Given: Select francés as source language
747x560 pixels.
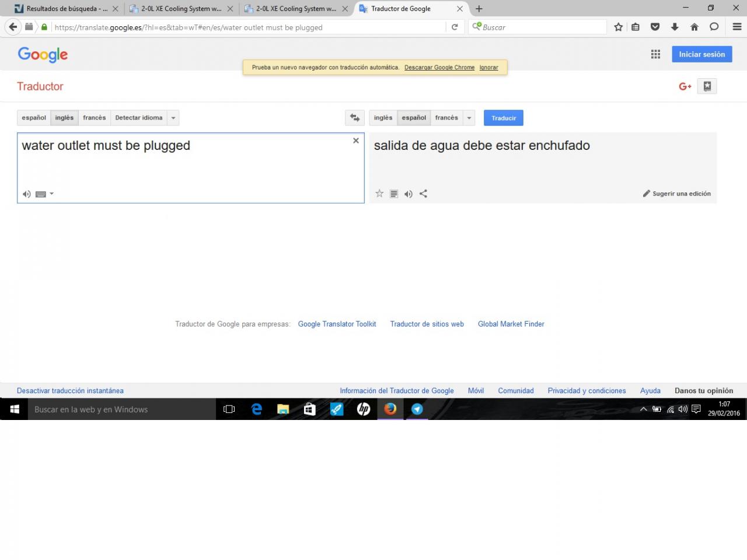Looking at the screenshot, I should pyautogui.click(x=94, y=118).
